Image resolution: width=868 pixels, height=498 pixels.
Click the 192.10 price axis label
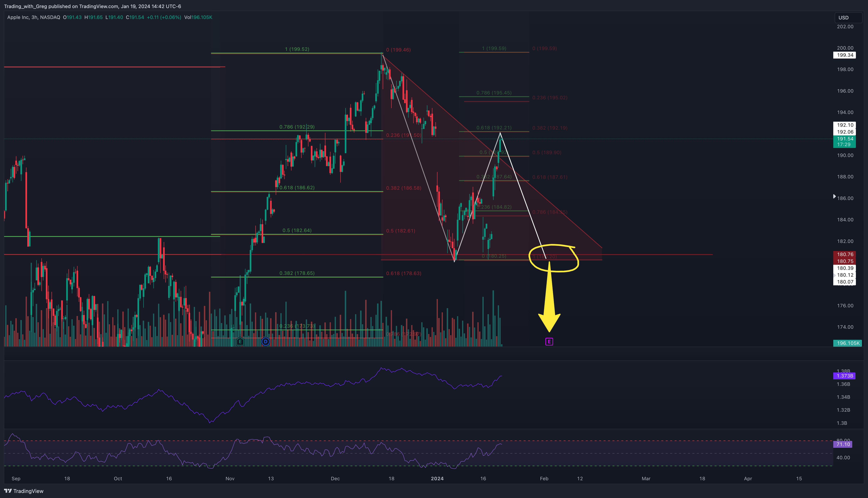[x=844, y=125]
